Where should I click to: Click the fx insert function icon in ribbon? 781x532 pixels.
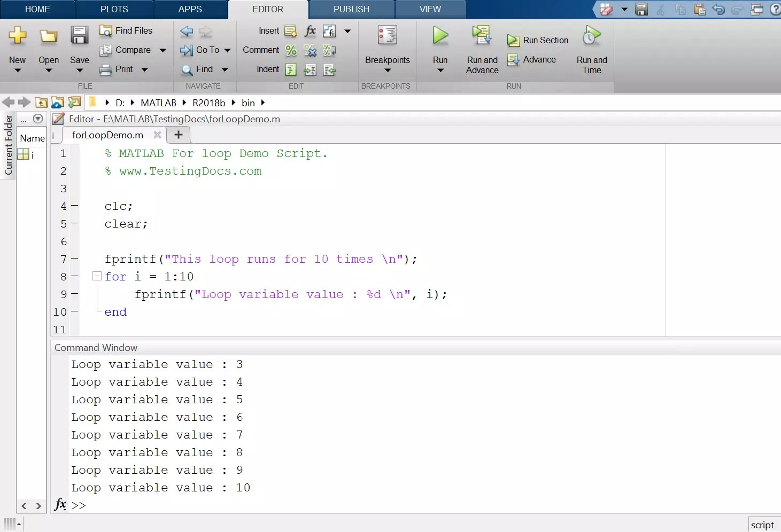coord(310,31)
